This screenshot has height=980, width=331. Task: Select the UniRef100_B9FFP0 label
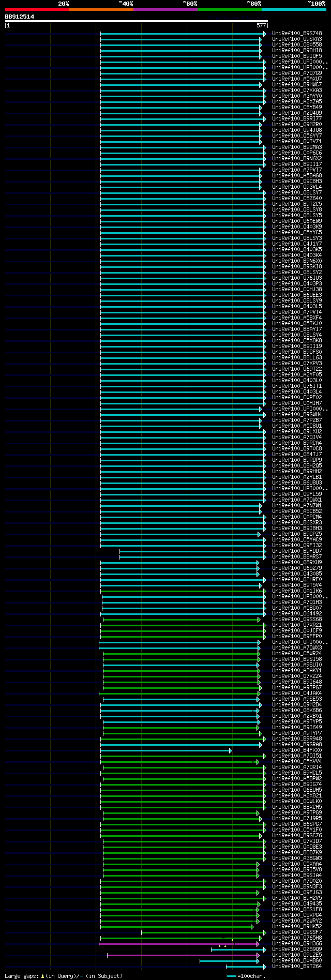(x=297, y=637)
